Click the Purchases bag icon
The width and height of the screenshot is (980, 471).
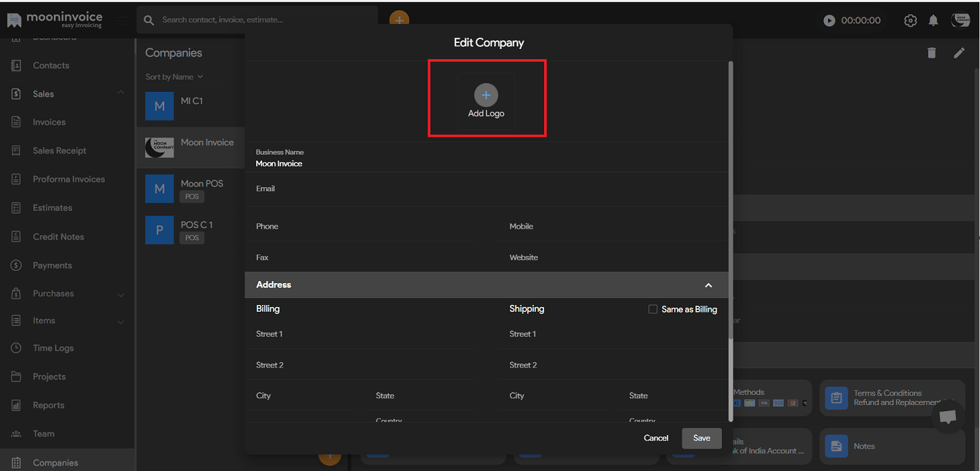point(16,294)
